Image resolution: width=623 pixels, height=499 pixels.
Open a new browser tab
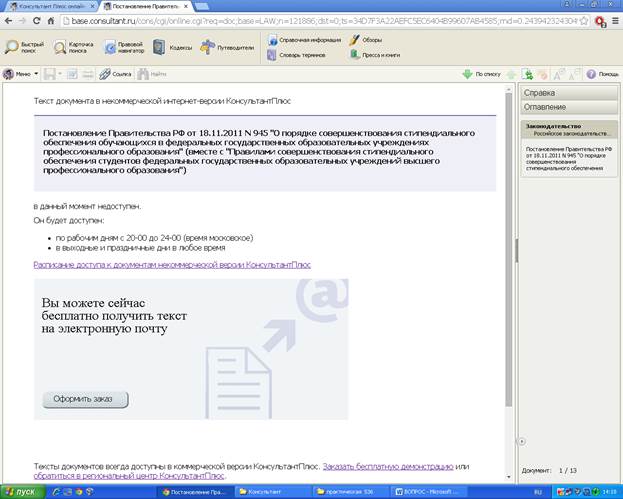click(x=202, y=6)
